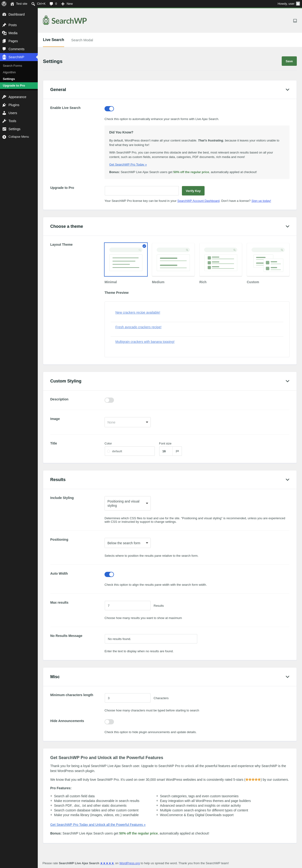Toggle the Auto Width switch
The width and height of the screenshot is (302, 868).
[x=109, y=574]
